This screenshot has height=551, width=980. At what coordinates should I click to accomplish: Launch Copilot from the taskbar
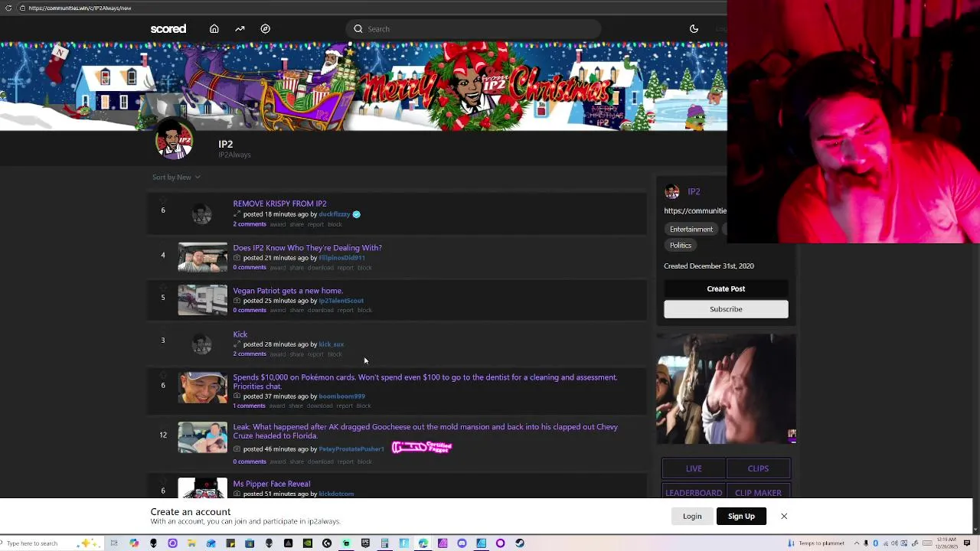tap(134, 543)
